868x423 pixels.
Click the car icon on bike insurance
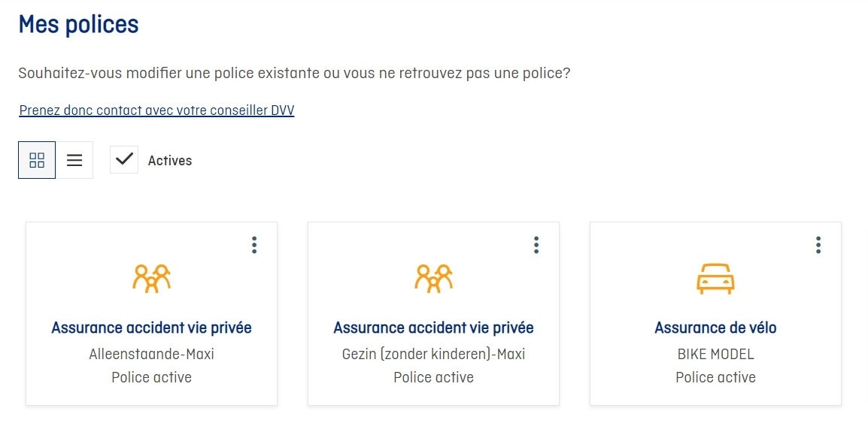pos(715,279)
